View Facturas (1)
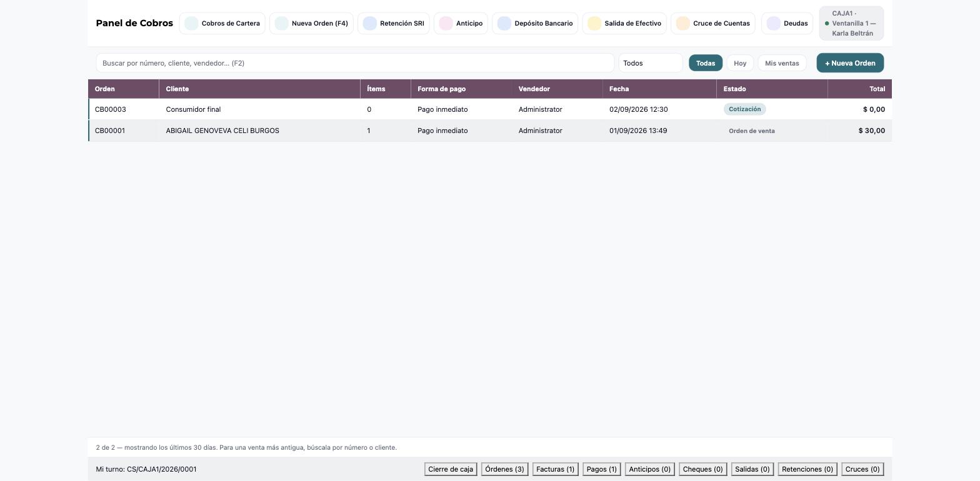 point(556,469)
